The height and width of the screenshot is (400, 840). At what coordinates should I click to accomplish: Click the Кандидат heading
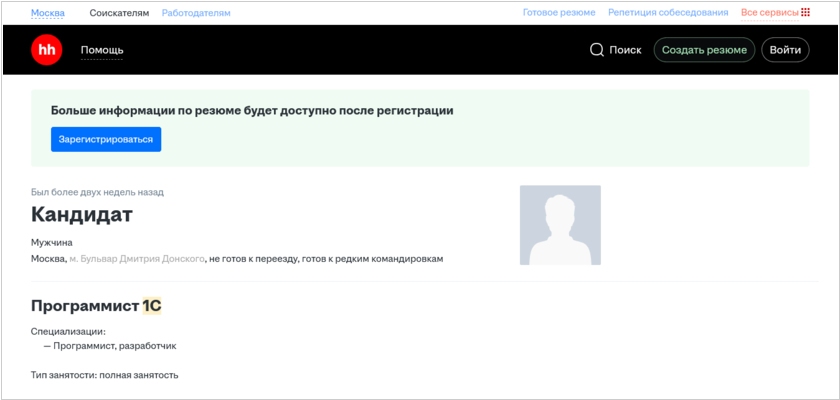tap(82, 214)
